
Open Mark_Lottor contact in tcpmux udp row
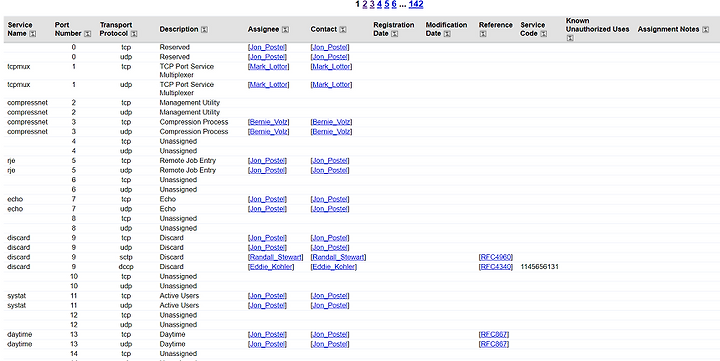(x=332, y=85)
